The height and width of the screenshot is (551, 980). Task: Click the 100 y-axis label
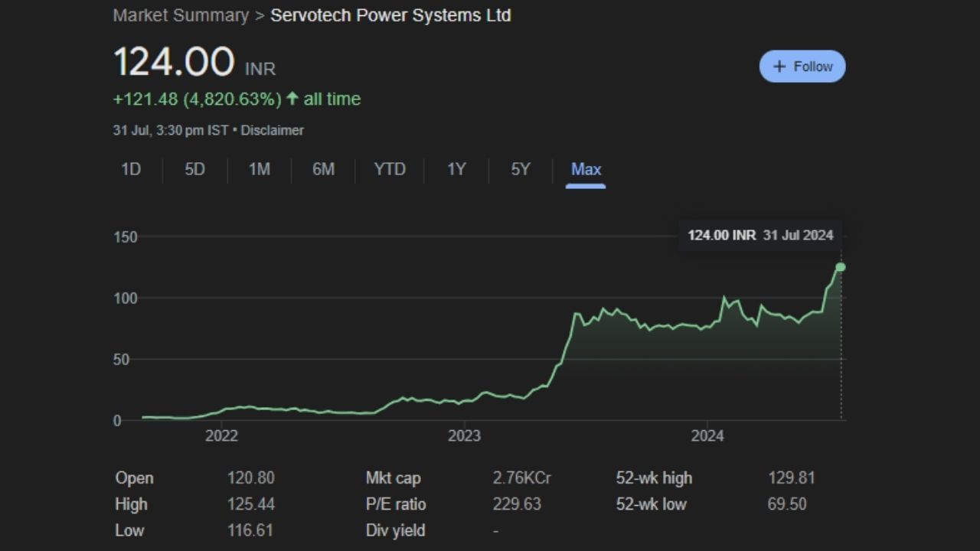point(126,298)
